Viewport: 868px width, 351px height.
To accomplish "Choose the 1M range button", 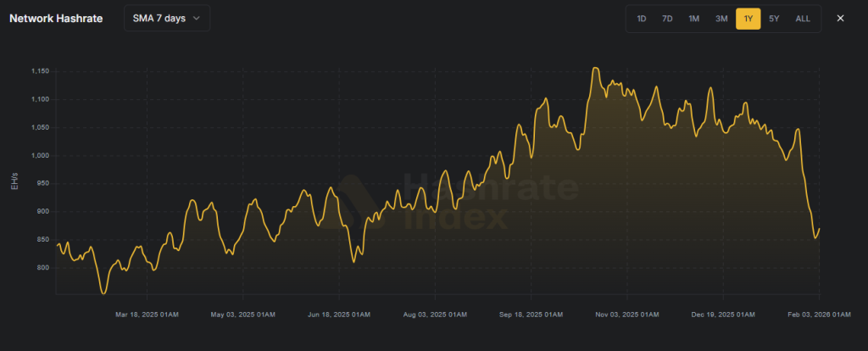I will pos(694,19).
